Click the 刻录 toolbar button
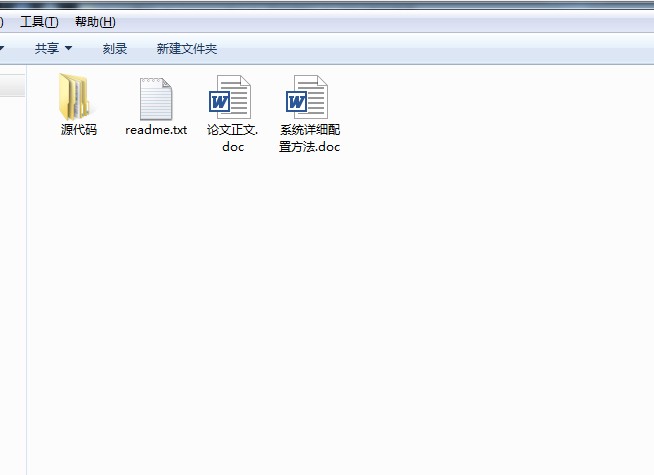The image size is (654, 475). [115, 49]
